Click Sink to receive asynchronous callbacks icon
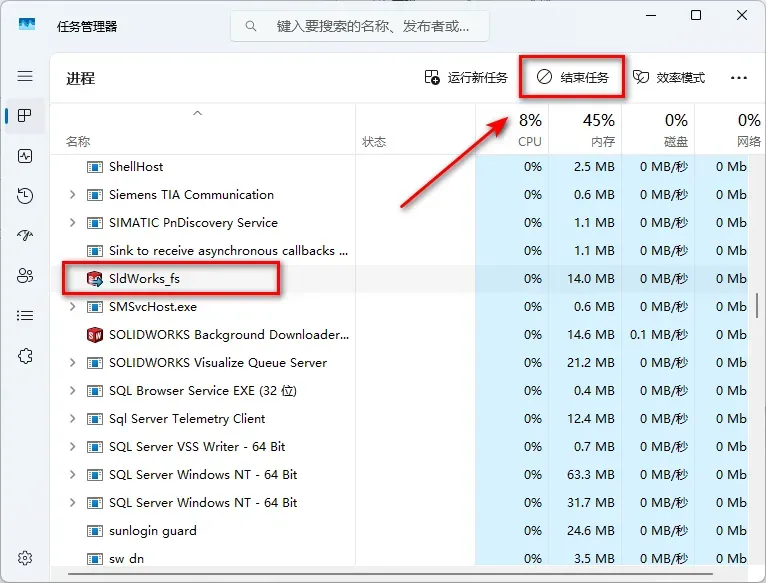The image size is (766, 583). tap(95, 251)
